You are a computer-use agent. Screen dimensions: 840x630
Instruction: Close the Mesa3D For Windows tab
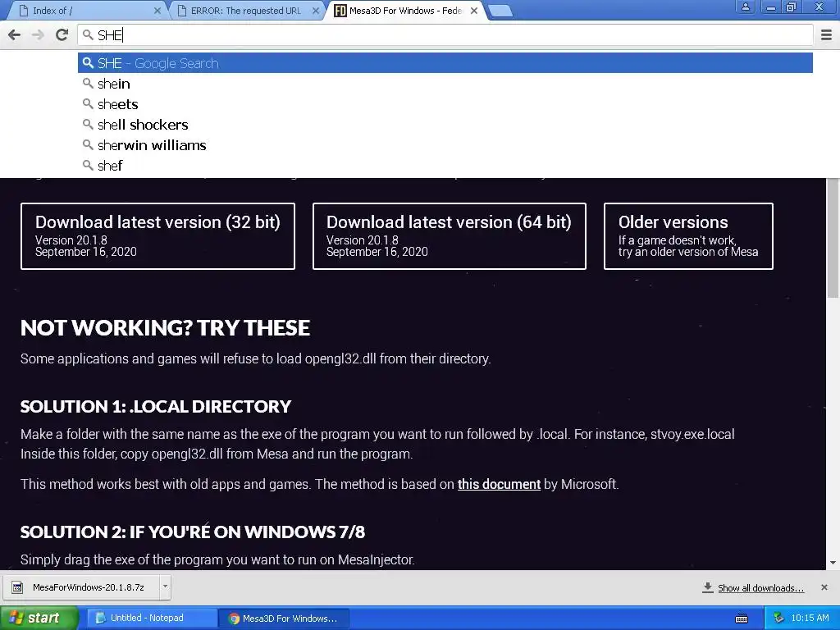(474, 11)
